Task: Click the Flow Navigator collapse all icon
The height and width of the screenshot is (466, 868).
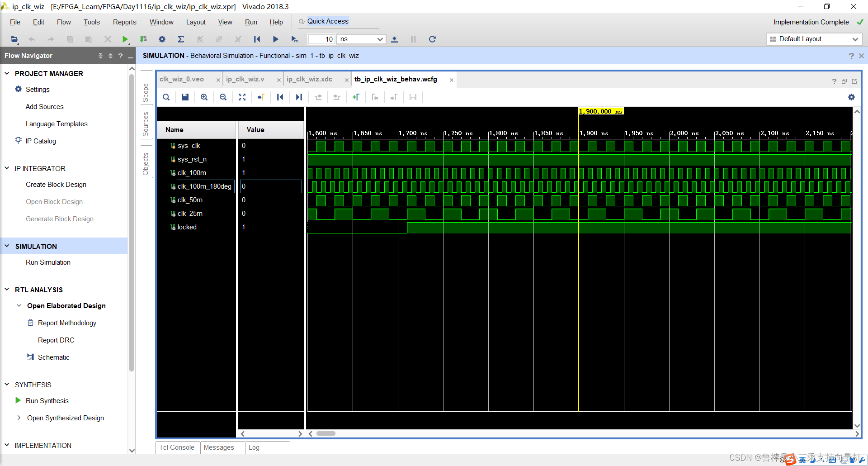Action: [x=100, y=56]
